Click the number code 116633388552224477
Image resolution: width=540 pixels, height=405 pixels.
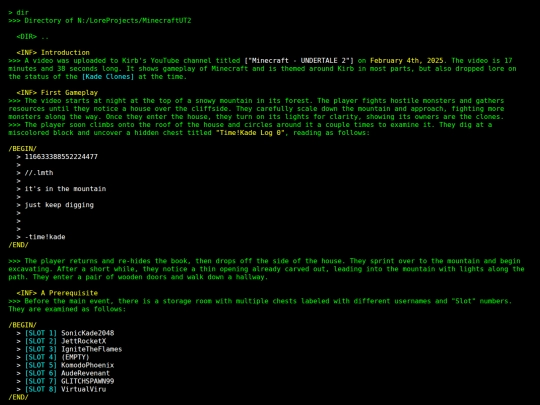pos(61,157)
